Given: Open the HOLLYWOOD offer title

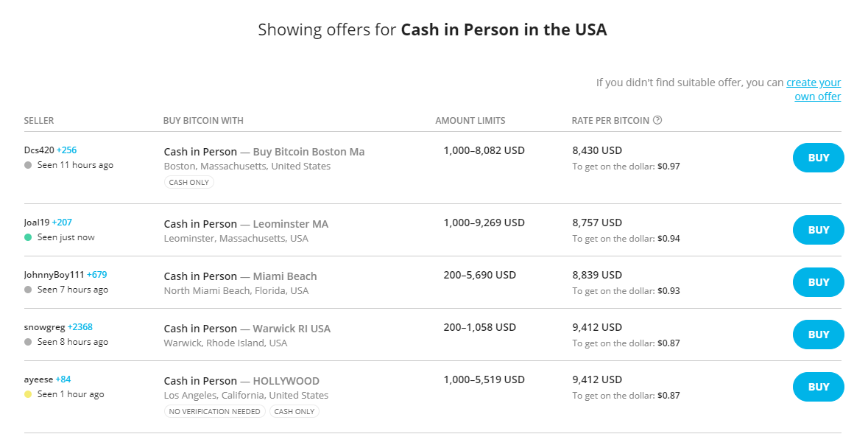Looking at the screenshot, I should pyautogui.click(x=286, y=381).
